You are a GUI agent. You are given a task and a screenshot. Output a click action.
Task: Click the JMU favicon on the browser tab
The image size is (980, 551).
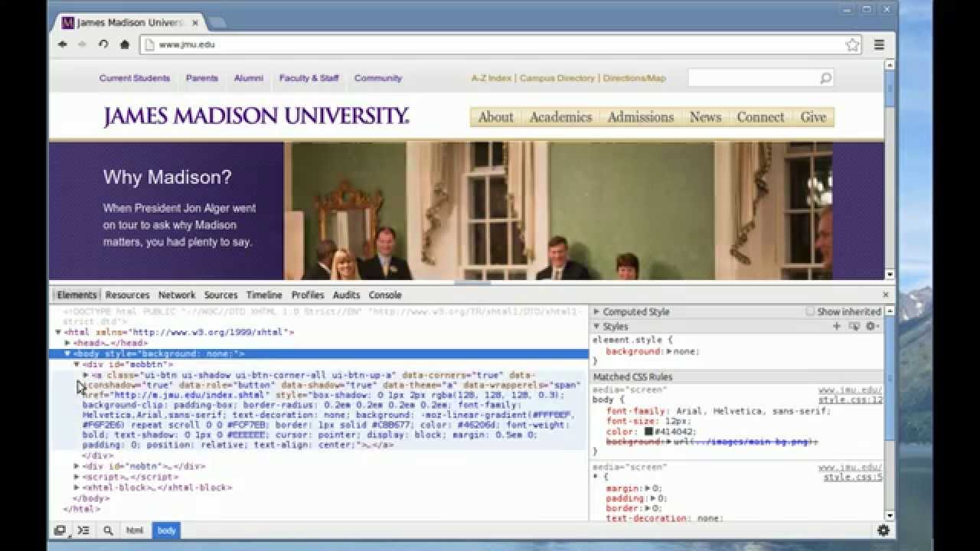(67, 23)
